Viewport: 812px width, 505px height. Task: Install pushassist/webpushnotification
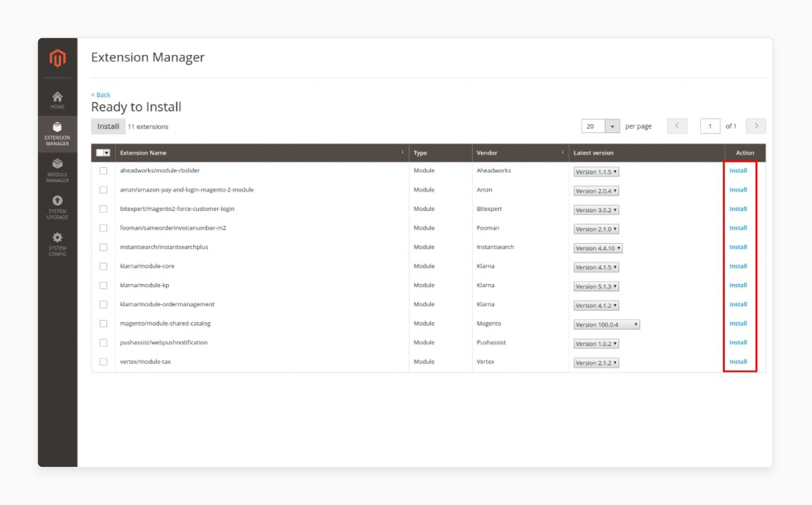coord(738,342)
